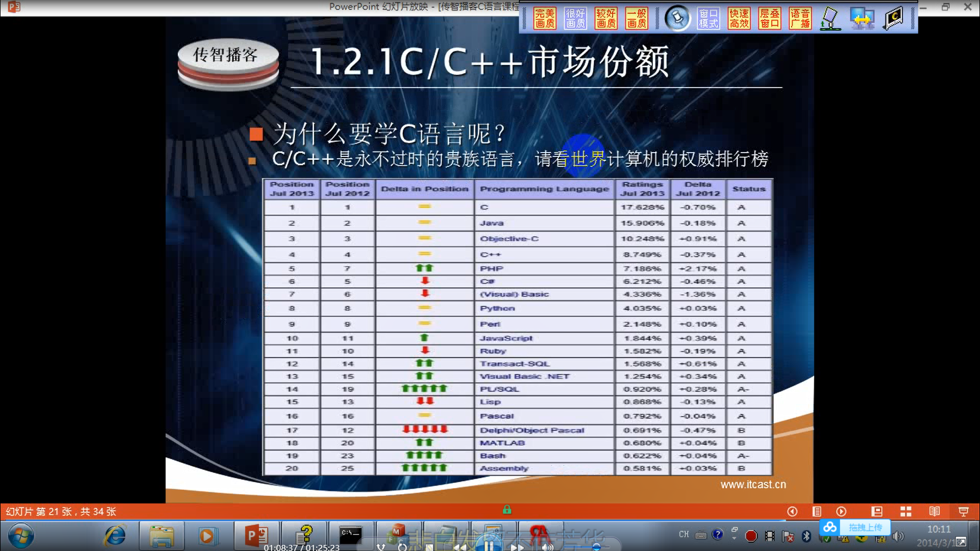980x551 pixels.
Task: Click the 'Programming Language' column header
Action: coord(545,189)
